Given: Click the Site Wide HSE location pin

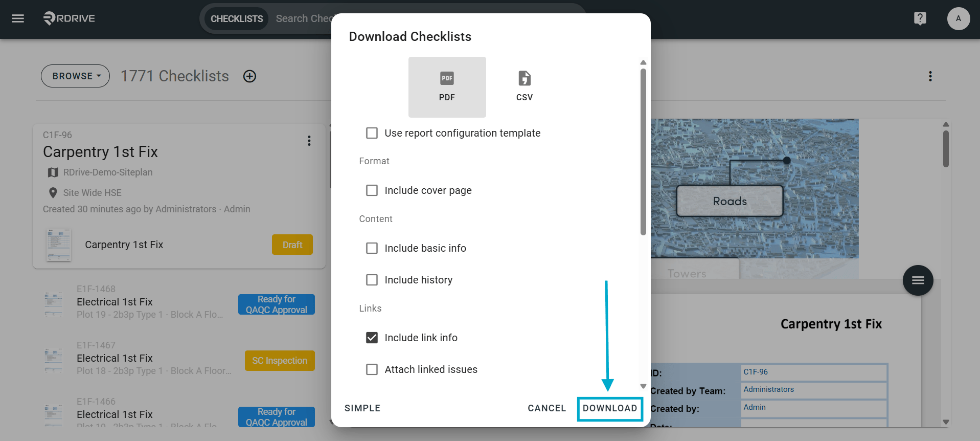Looking at the screenshot, I should 53,193.
